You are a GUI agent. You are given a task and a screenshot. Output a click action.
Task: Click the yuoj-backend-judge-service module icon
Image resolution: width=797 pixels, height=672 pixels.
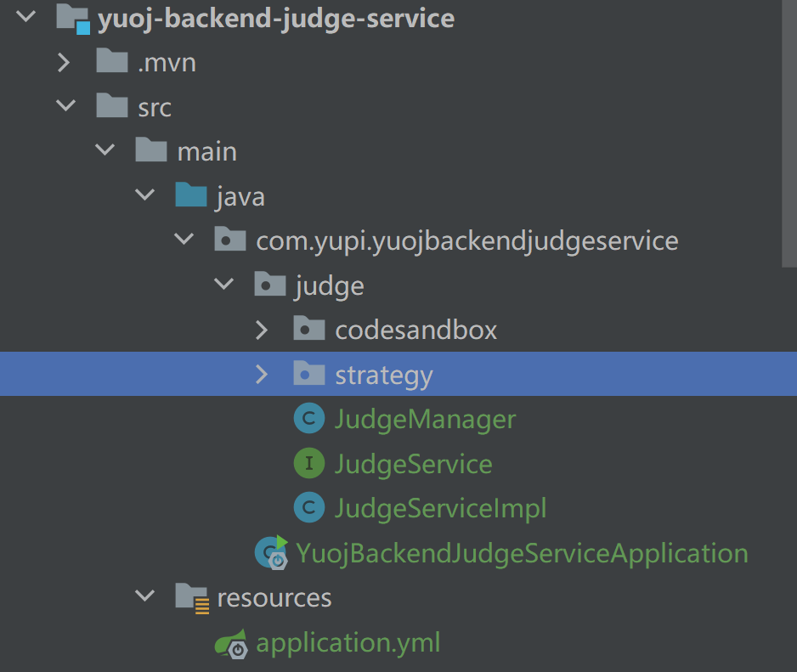[73, 19]
